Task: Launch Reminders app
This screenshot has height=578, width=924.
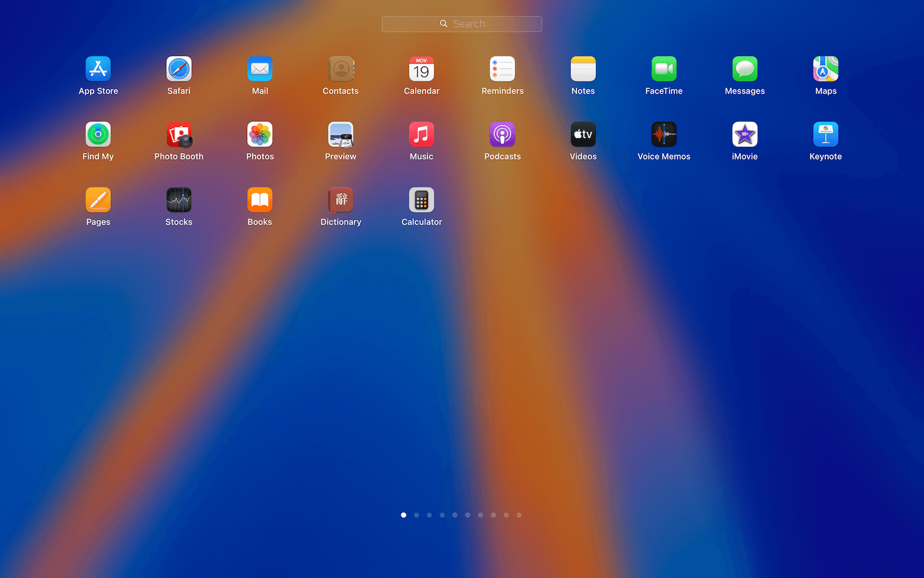Action: [502, 69]
